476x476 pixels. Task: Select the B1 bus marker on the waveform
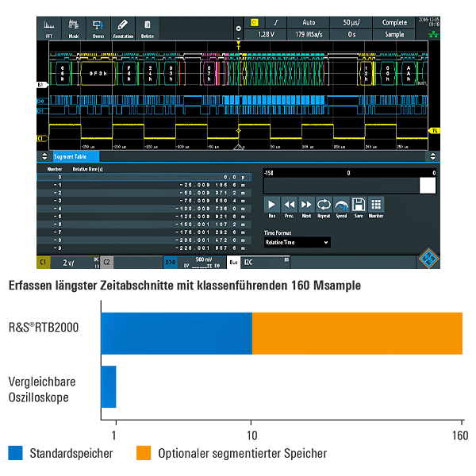click(x=42, y=85)
